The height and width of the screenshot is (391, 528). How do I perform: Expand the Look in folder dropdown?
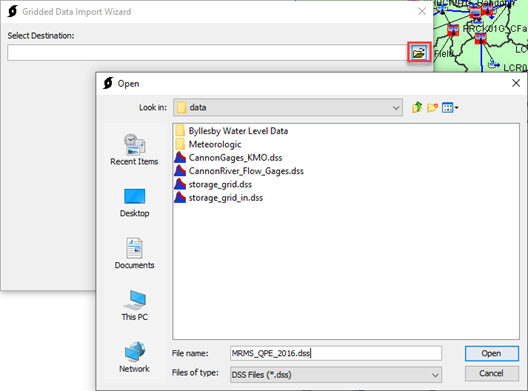[x=396, y=108]
